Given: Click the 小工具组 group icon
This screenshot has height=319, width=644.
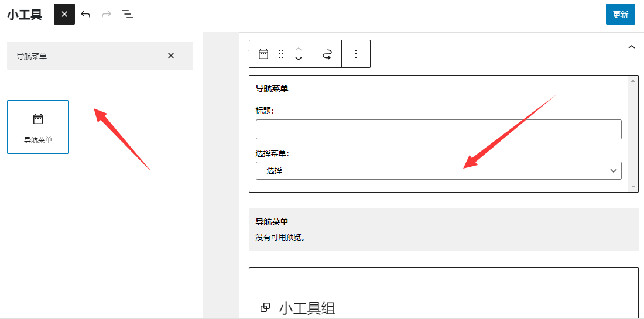Looking at the screenshot, I should (265, 307).
